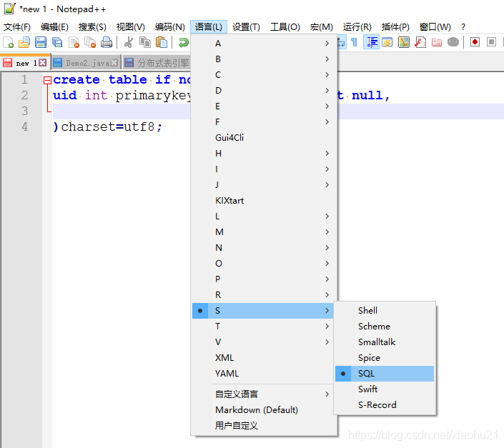Viewport: 504px width, 448px height.
Task: Open the 视图(V) menu
Action: [x=131, y=27]
